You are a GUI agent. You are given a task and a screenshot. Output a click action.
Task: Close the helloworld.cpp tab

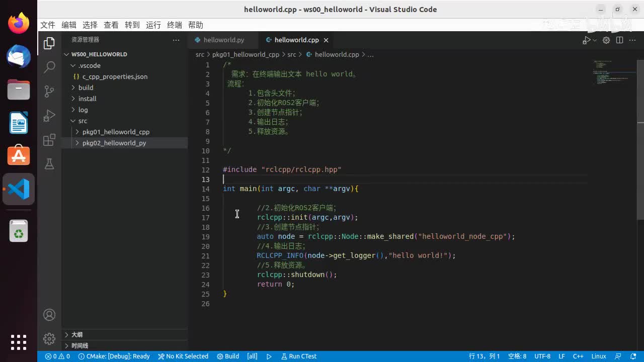coord(326,40)
